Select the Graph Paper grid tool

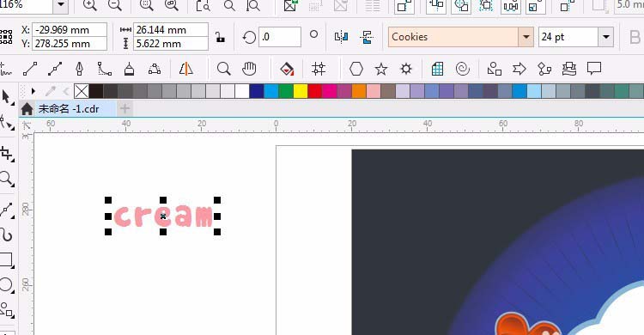point(437,69)
